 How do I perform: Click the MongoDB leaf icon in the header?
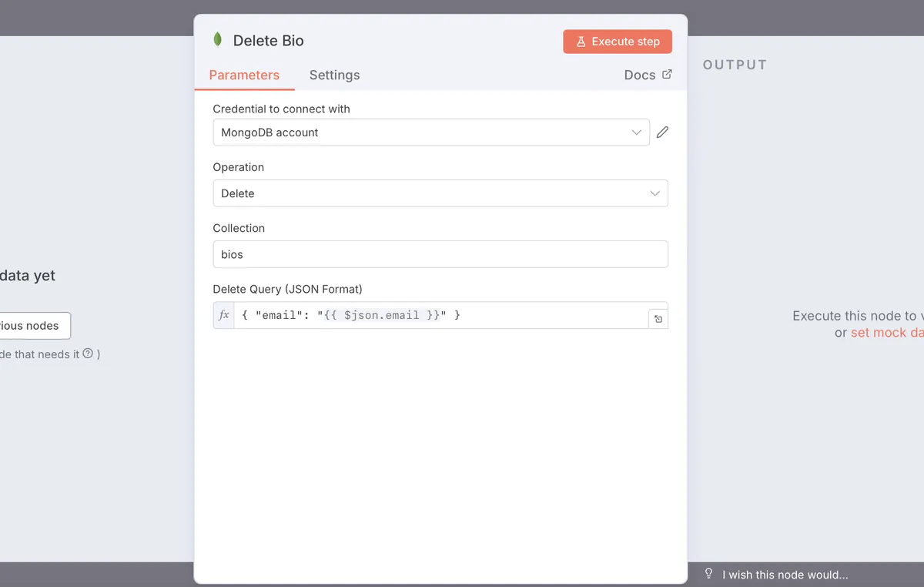[x=218, y=40]
